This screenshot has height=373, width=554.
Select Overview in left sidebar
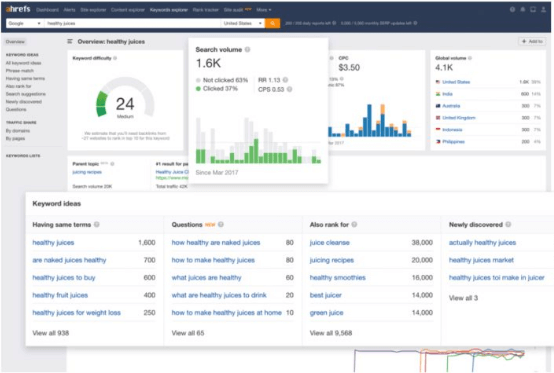[15, 42]
